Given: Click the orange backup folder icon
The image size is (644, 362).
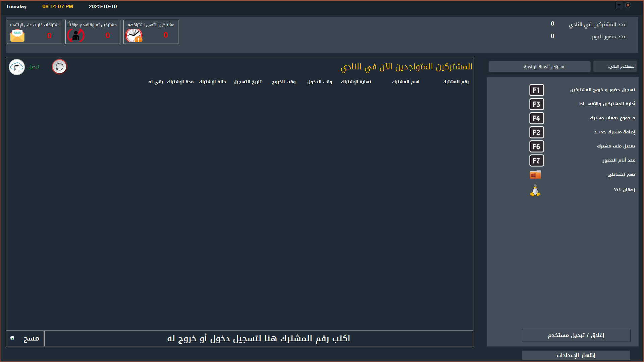Looking at the screenshot, I should (535, 175).
